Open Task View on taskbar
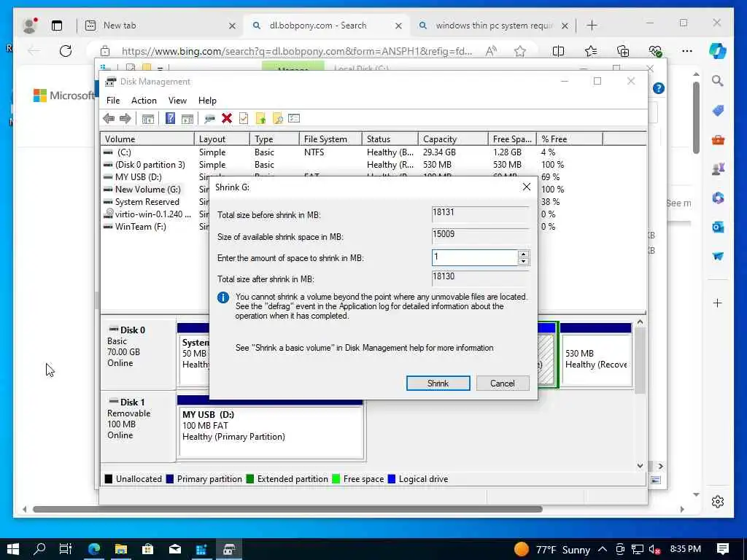This screenshot has width=747, height=560. pyautogui.click(x=66, y=550)
